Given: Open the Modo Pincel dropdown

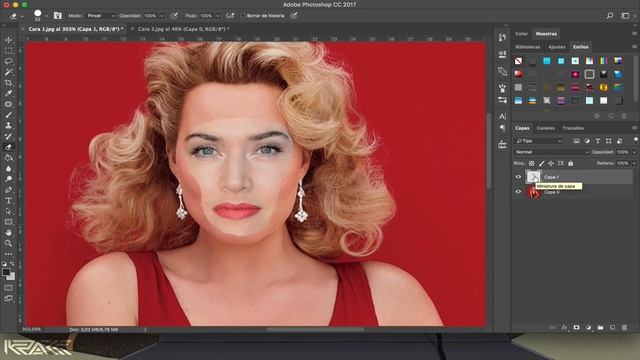Looking at the screenshot, I should tap(100, 16).
